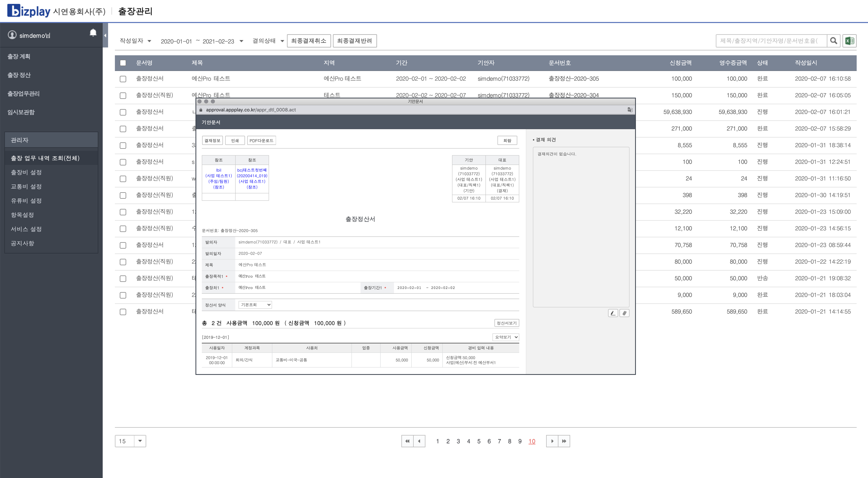The image size is (868, 478).
Task: Open the 기본조회 settlement form dropdown
Action: click(255, 305)
